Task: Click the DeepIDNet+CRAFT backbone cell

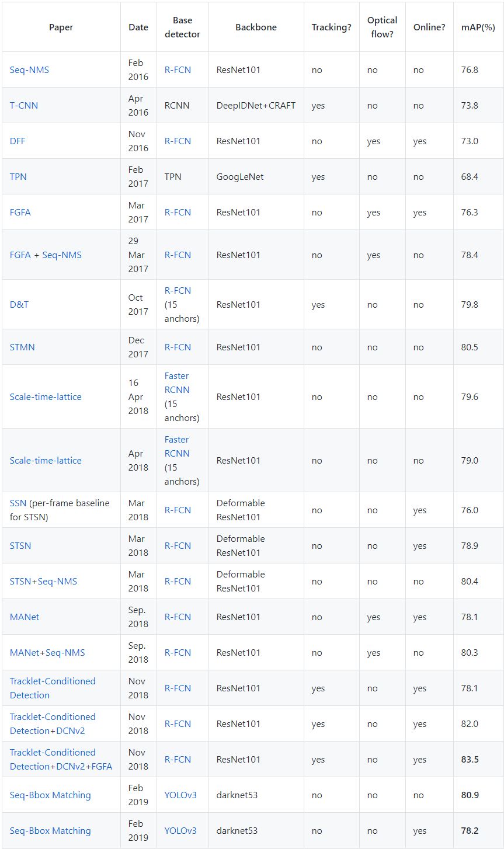Action: coord(256,106)
